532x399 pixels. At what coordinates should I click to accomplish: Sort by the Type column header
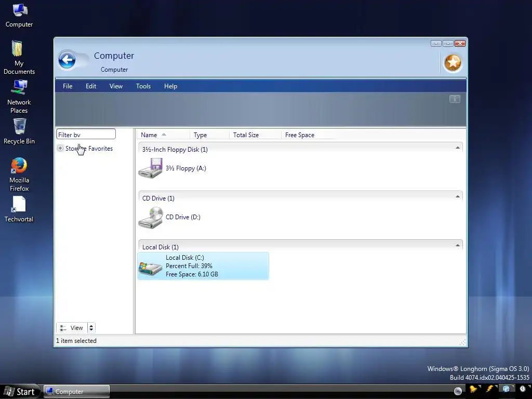click(x=209, y=135)
